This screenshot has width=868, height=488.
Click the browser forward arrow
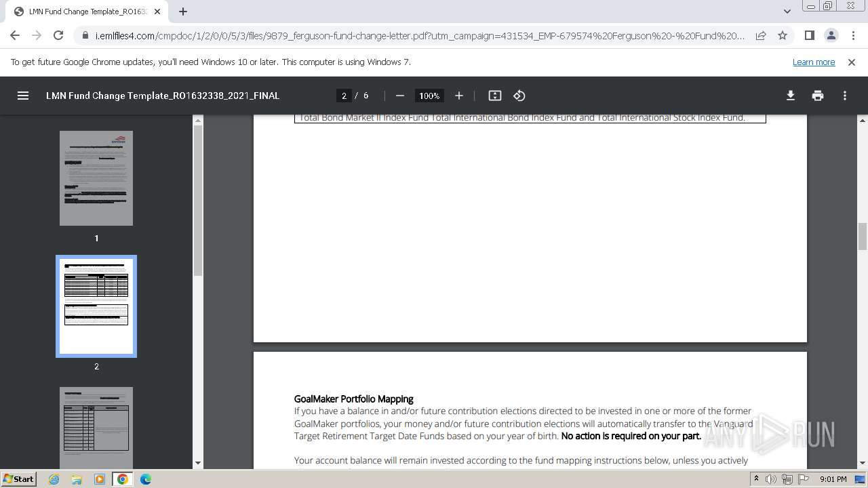pos(37,35)
